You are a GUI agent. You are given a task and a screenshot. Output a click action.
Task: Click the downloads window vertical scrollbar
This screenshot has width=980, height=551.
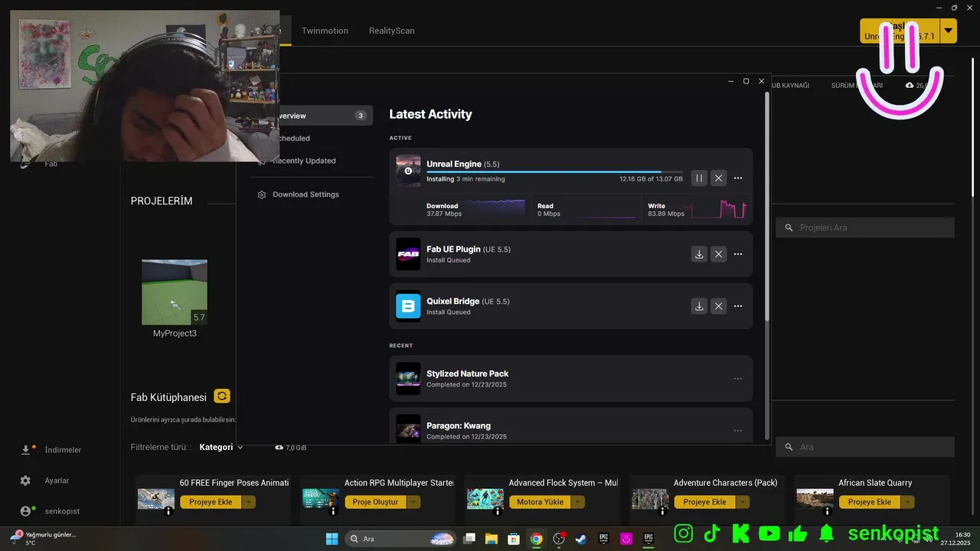click(767, 207)
